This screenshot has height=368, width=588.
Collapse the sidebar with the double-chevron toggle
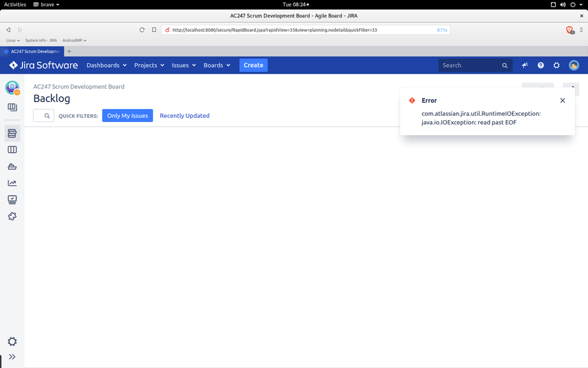click(12, 356)
